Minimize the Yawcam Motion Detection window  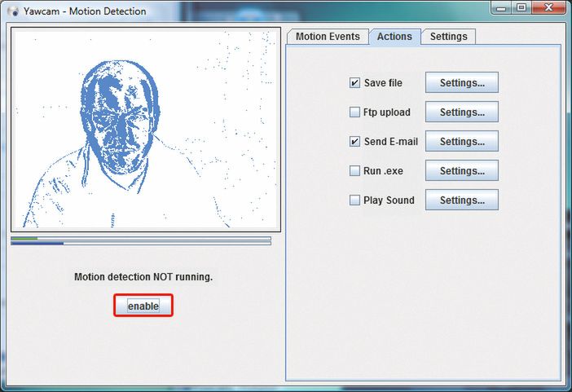click(502, 8)
